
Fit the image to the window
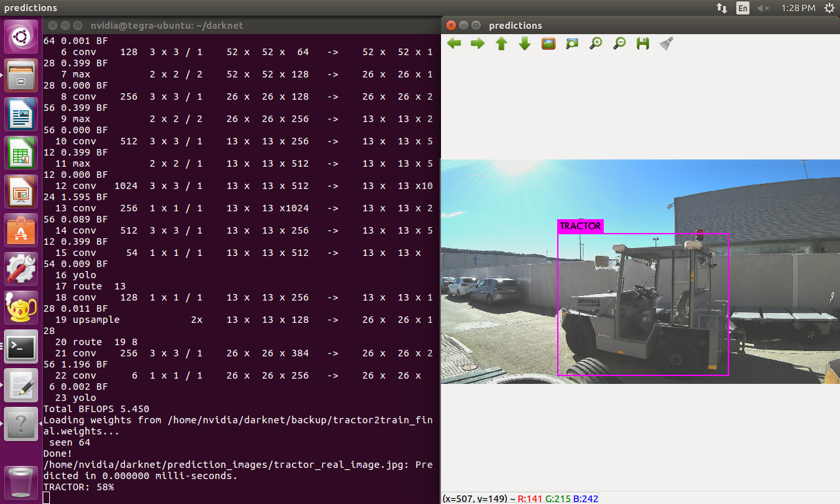(x=572, y=43)
